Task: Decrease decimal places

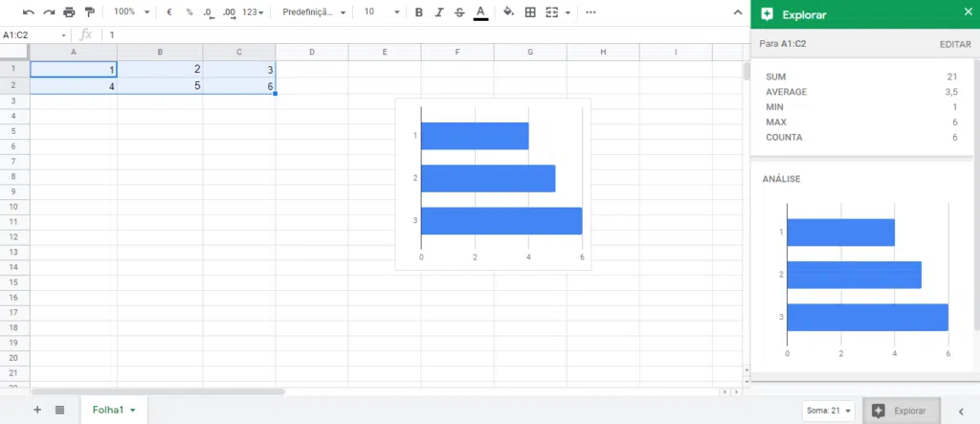Action: 209,11
